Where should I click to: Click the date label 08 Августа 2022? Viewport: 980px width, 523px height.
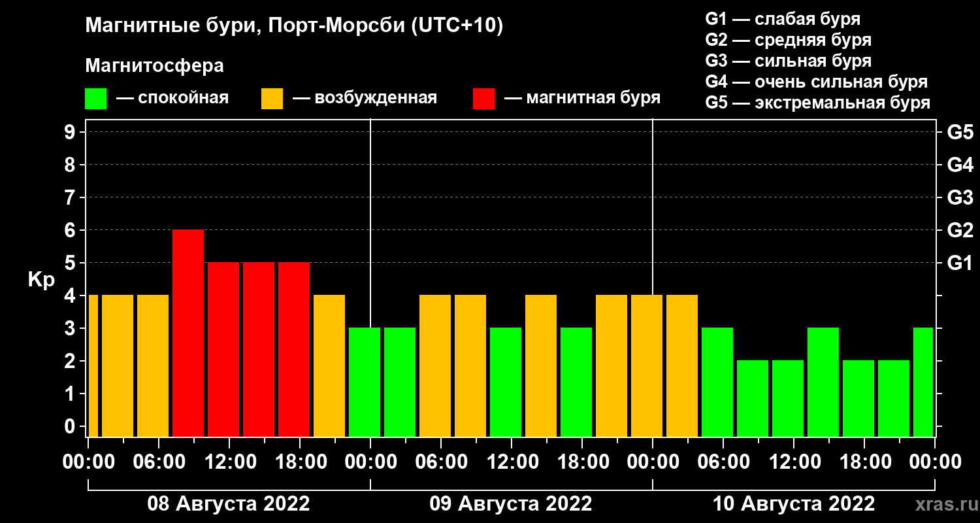click(229, 504)
